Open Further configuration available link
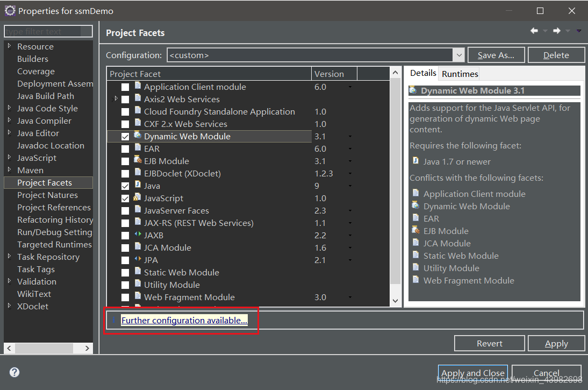588x390 pixels. [184, 320]
